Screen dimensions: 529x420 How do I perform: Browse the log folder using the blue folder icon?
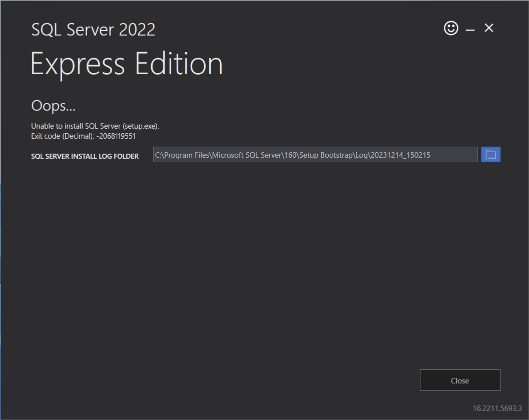(490, 155)
